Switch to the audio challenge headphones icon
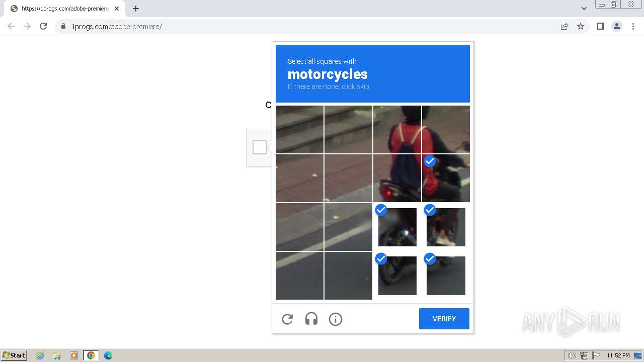644x362 pixels. pyautogui.click(x=311, y=319)
